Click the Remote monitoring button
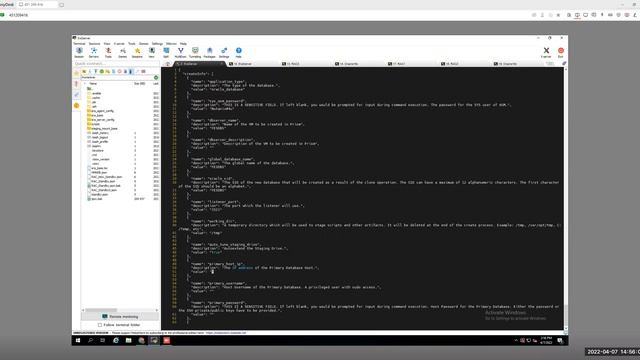 [x=120, y=317]
